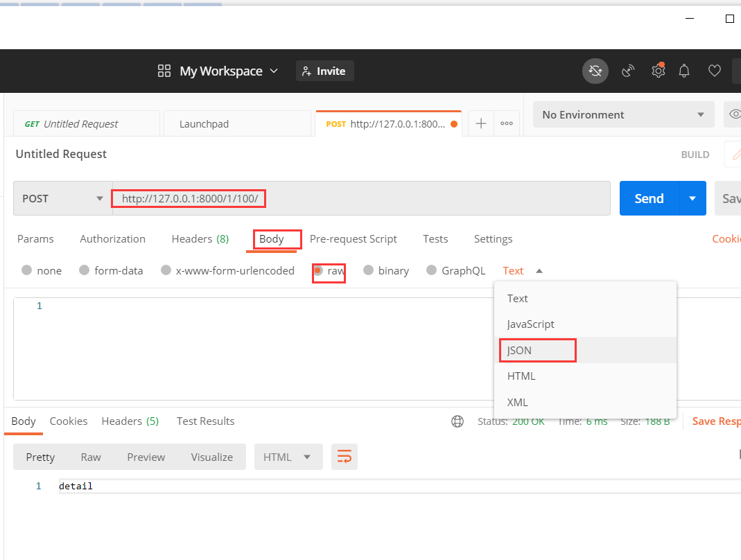Switch response view to Pretty

tap(40, 457)
